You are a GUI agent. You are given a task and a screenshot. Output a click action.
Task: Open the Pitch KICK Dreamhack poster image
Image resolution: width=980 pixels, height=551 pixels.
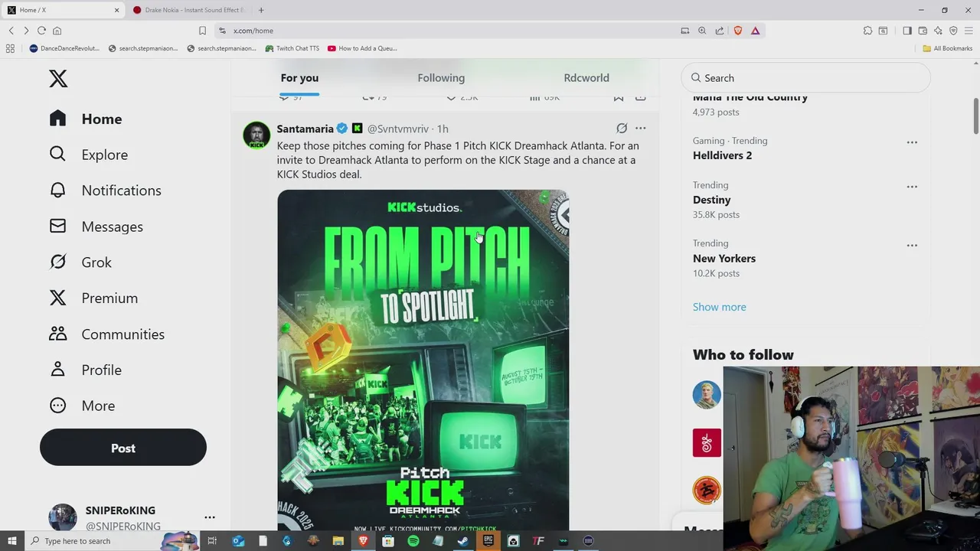pos(423,360)
